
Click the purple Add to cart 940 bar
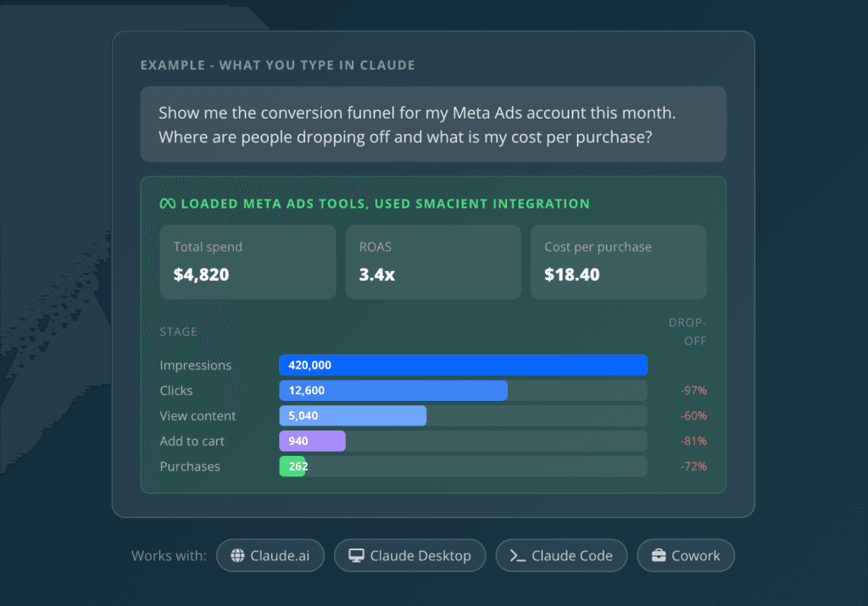[313, 442]
